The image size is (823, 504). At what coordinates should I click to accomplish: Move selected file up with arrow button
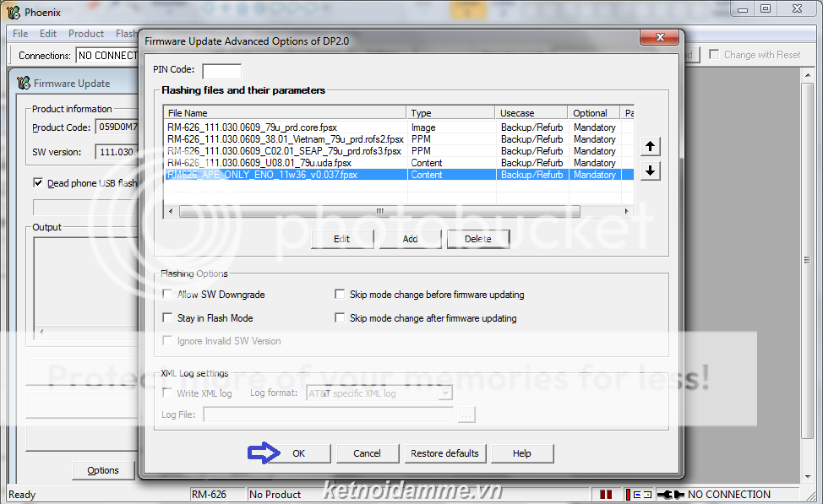(x=650, y=146)
